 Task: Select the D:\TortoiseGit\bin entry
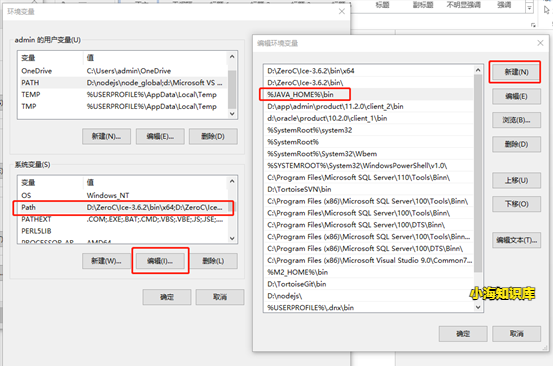coord(368,284)
